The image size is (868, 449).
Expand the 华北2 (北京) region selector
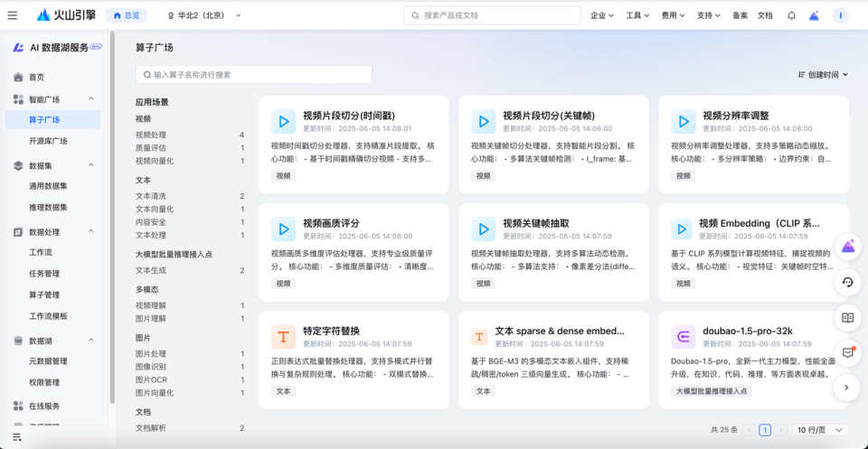[204, 15]
